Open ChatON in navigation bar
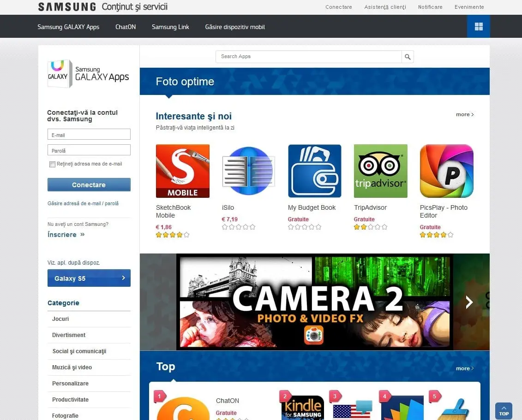Image resolution: width=522 pixels, height=420 pixels. coord(126,27)
